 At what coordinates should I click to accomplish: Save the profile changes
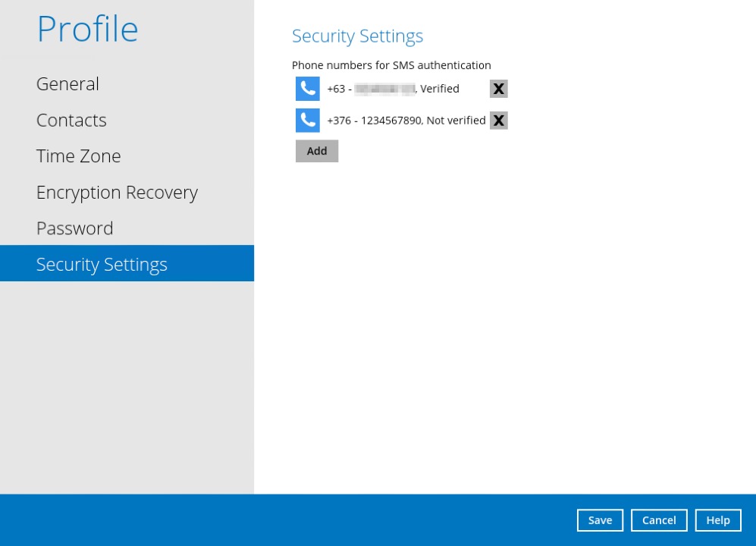[x=600, y=520]
